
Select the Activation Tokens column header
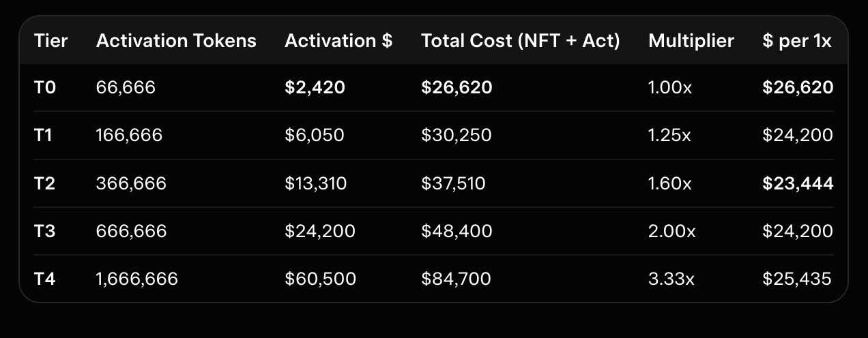tap(176, 41)
